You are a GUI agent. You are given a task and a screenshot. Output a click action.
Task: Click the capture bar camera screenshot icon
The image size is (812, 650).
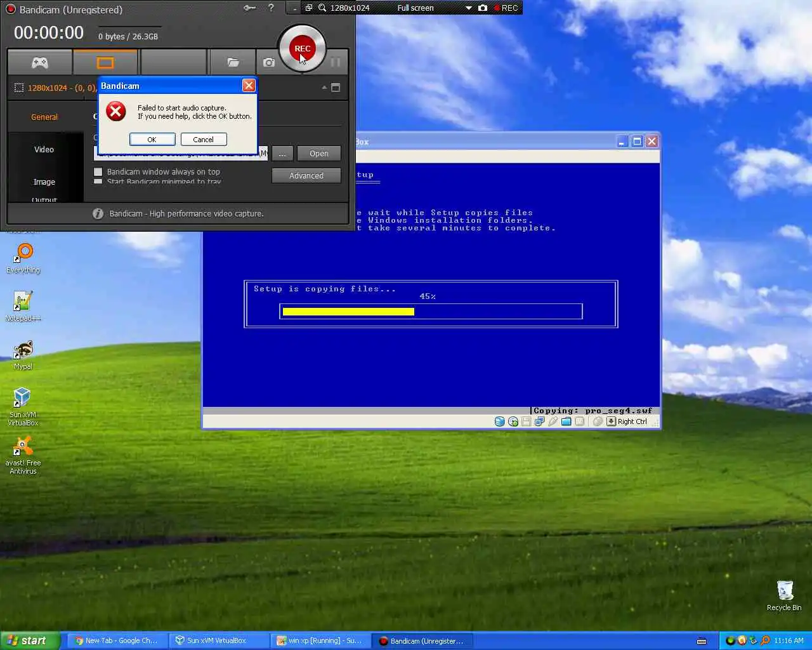click(483, 8)
